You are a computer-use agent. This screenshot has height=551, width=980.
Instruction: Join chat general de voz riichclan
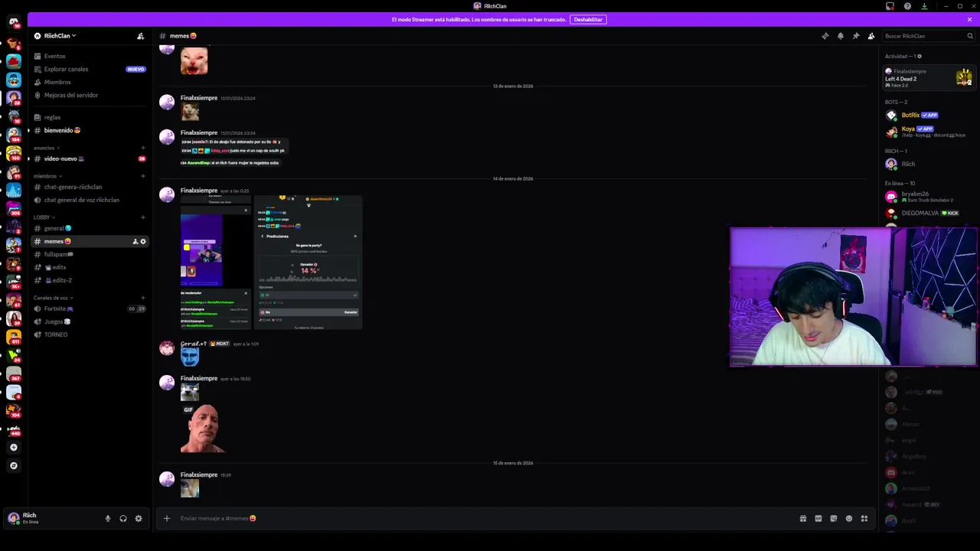pos(81,200)
